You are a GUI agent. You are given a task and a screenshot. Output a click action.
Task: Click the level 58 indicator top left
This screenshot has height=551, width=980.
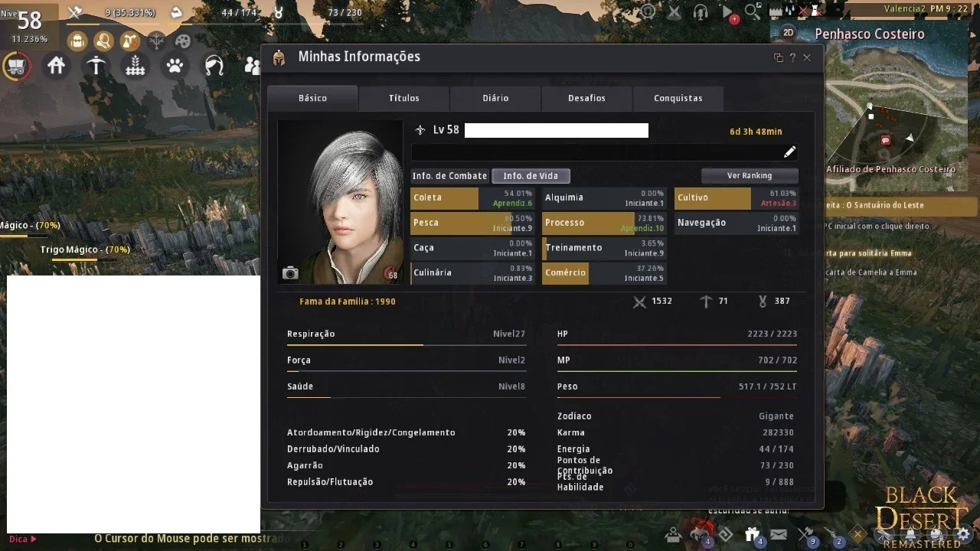30,21
